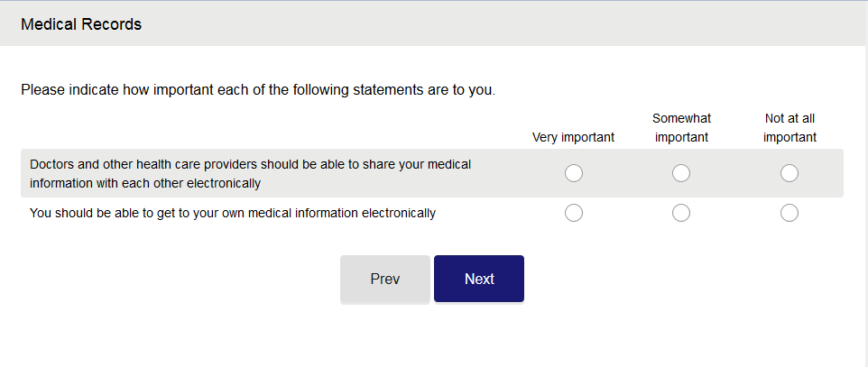Click the Not at all important column header
The image size is (868, 367).
pos(790,128)
